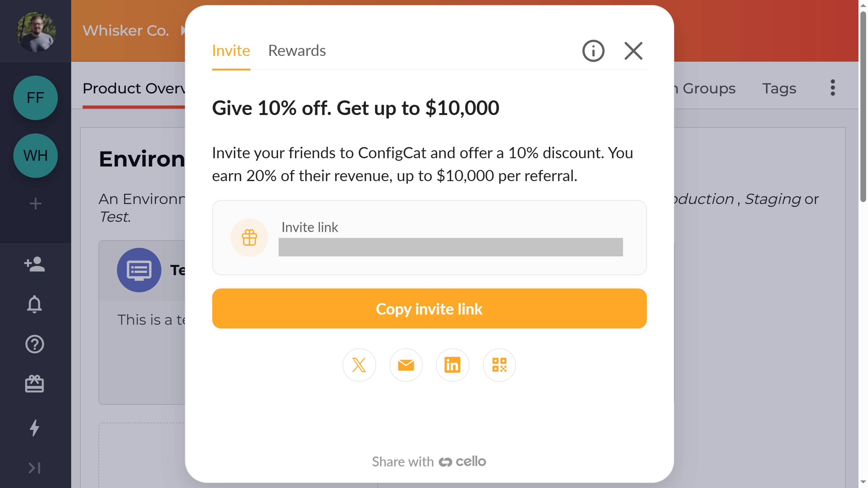Share the invite link via email
868x488 pixels.
(x=406, y=365)
